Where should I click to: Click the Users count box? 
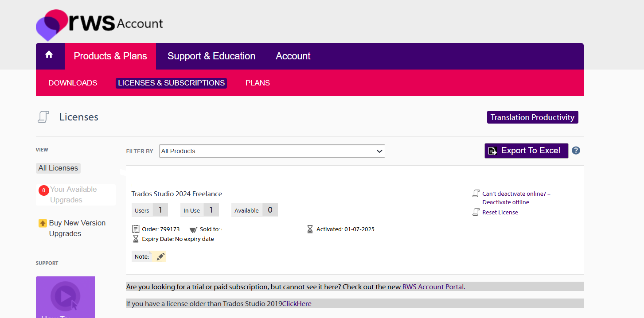150,210
